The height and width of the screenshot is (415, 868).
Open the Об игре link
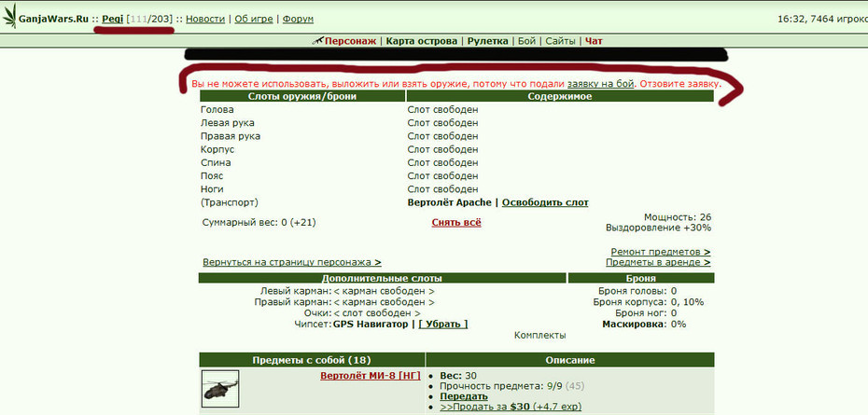click(254, 19)
